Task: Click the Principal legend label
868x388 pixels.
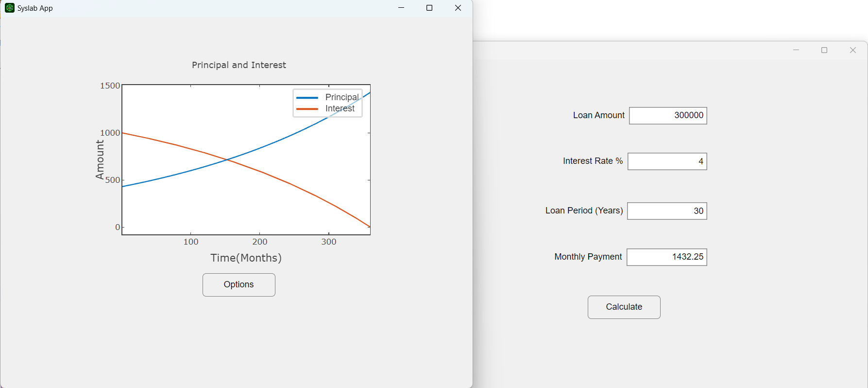Action: [x=342, y=97]
